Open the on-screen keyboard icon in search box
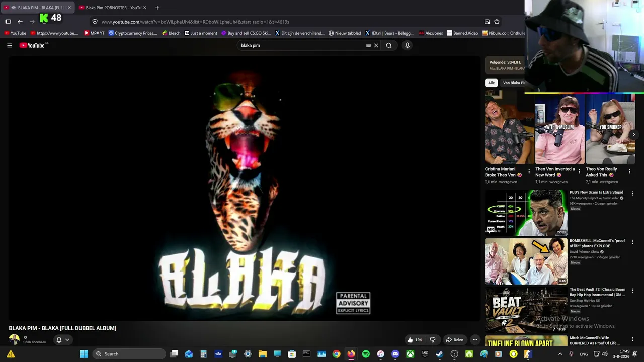 369,45
